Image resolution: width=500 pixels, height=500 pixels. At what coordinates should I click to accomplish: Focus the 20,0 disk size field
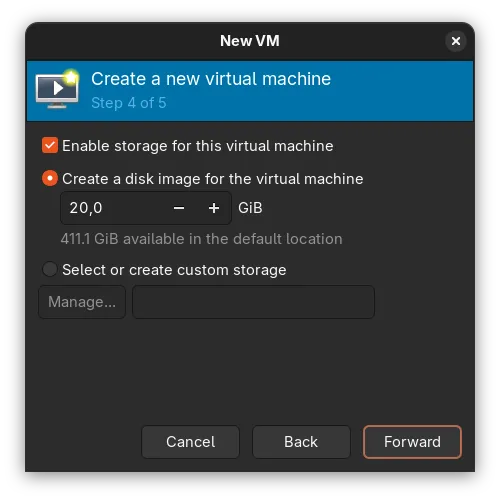(113, 208)
